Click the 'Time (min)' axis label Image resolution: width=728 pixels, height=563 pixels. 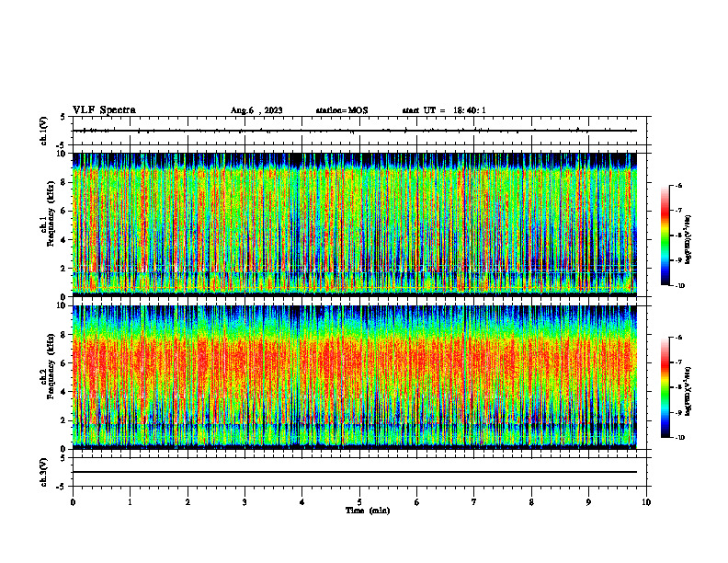(368, 511)
